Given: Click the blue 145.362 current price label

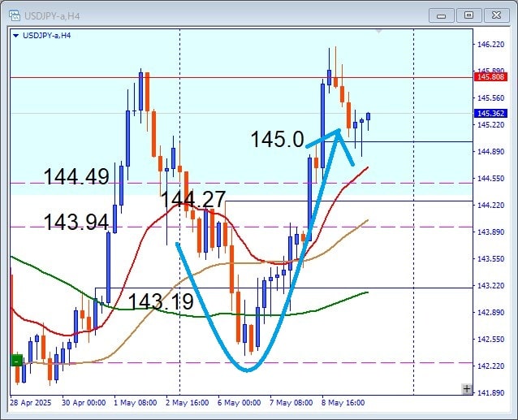Looking at the screenshot, I should 490,114.
